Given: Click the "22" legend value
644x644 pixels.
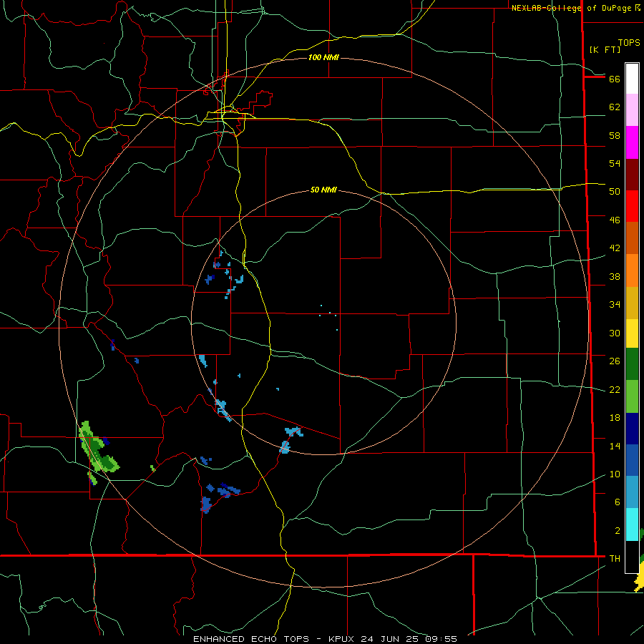Looking at the screenshot, I should tap(615, 389).
